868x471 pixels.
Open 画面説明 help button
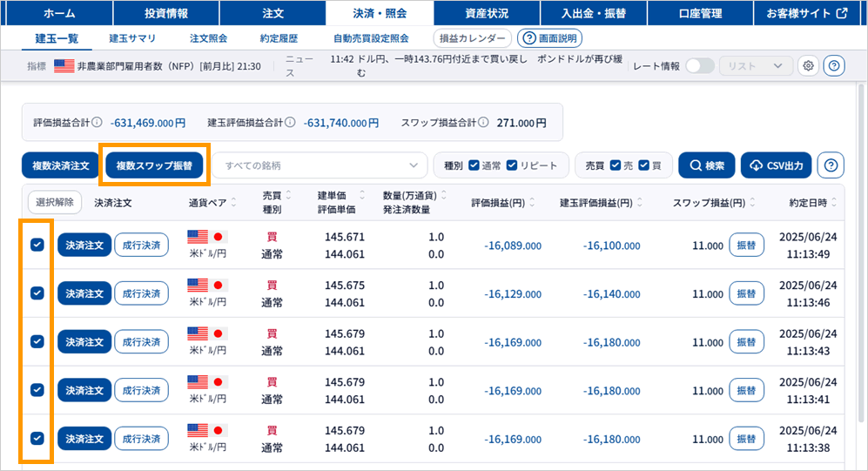coord(549,38)
